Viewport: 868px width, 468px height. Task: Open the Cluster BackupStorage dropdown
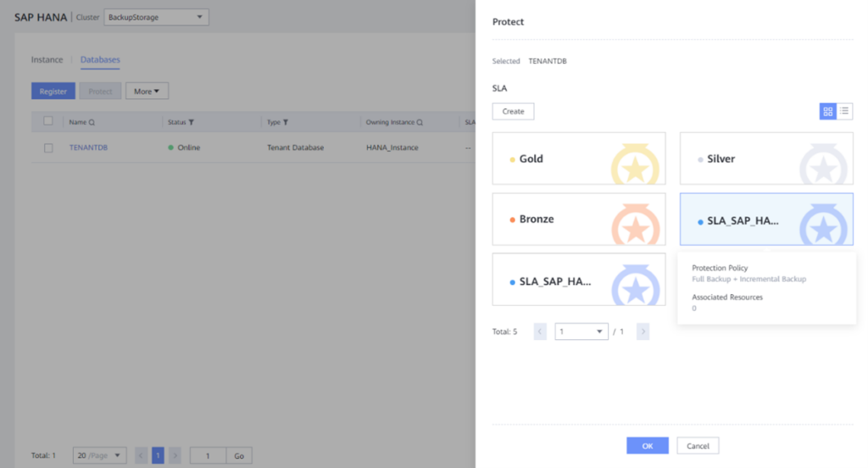coord(156,17)
